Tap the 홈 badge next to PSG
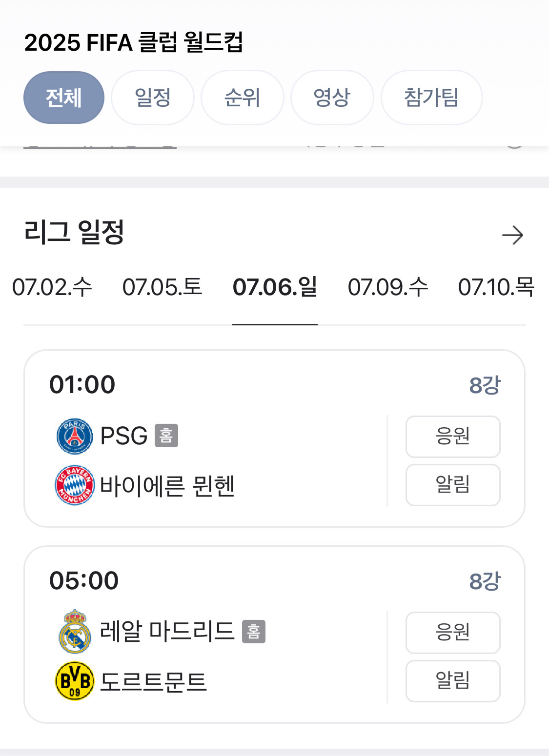 pos(166,436)
